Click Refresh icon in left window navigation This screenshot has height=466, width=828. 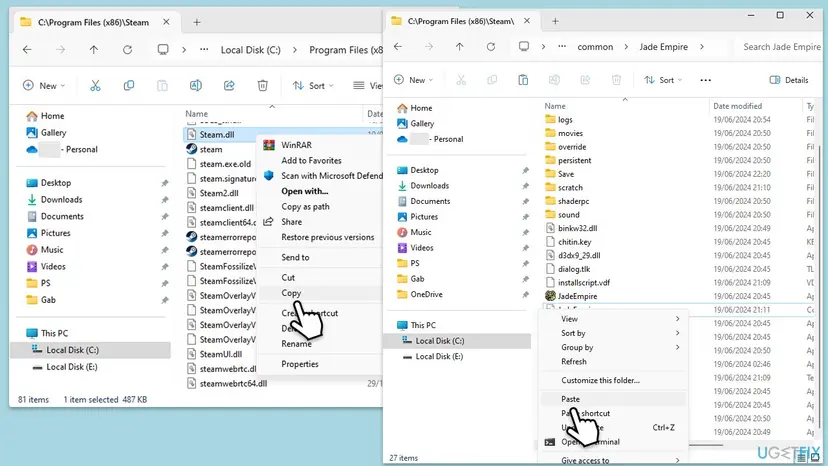pyautogui.click(x=127, y=50)
